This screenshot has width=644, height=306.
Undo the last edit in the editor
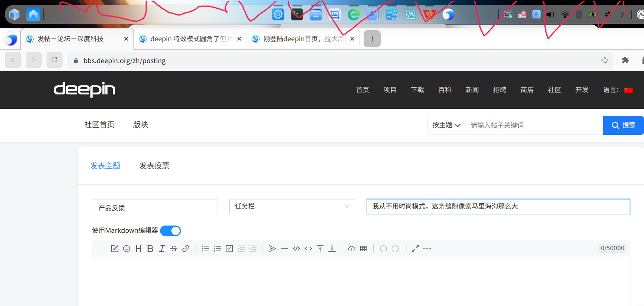[383, 249]
